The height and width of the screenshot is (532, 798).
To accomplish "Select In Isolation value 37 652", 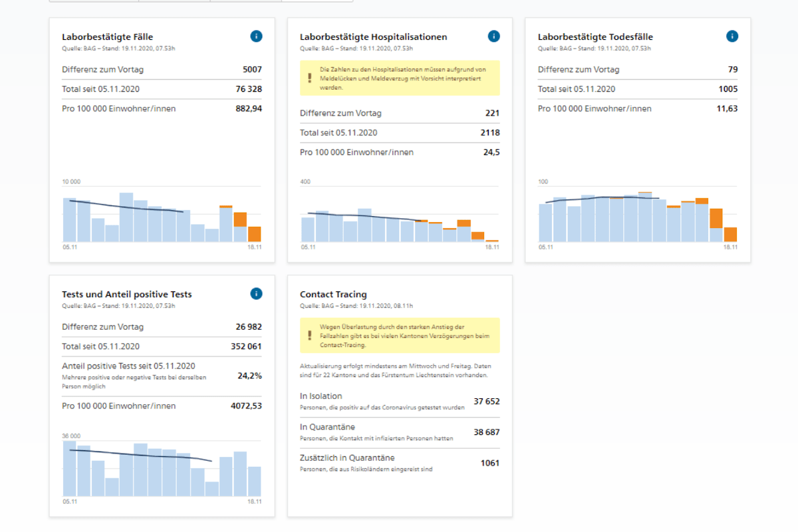I will 487,402.
